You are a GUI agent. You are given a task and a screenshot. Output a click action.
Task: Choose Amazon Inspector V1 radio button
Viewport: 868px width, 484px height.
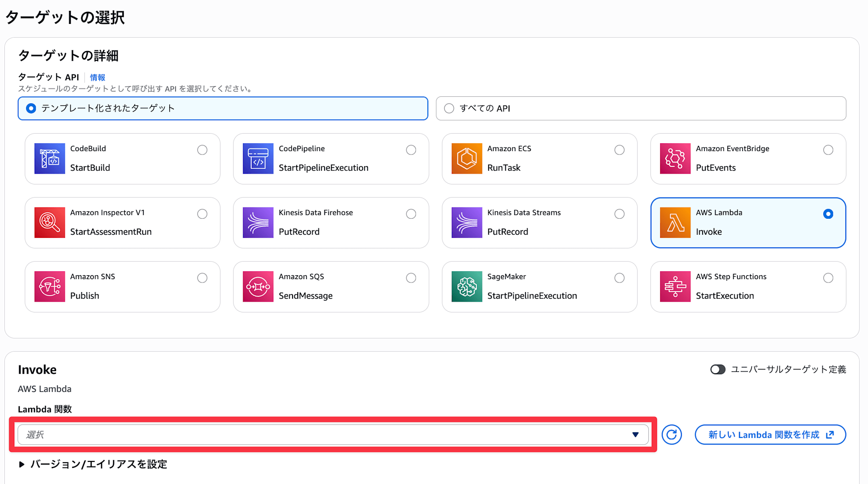[202, 214]
